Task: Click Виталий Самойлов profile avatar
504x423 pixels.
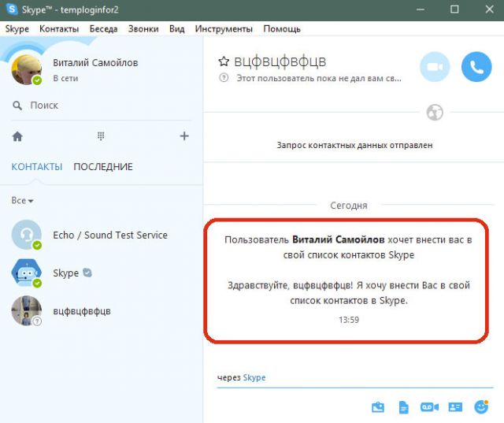Action: [x=26, y=70]
